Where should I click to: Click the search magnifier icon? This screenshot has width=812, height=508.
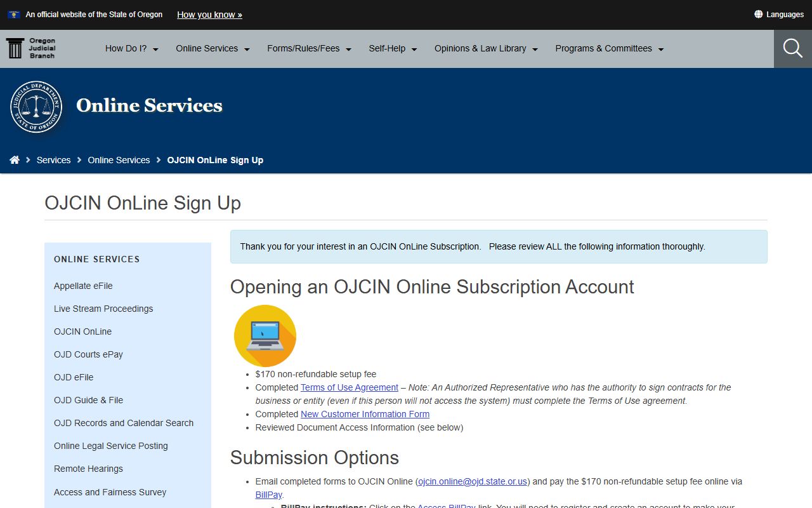pyautogui.click(x=793, y=48)
